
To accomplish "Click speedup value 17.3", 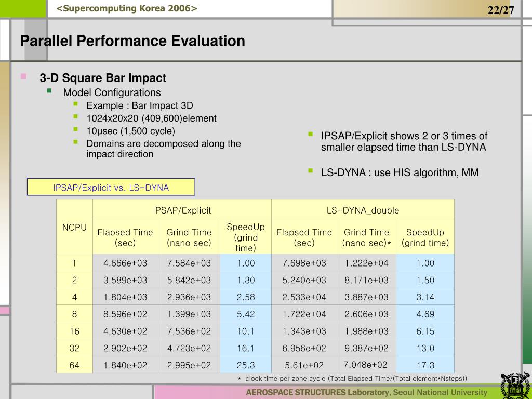I will click(425, 365).
